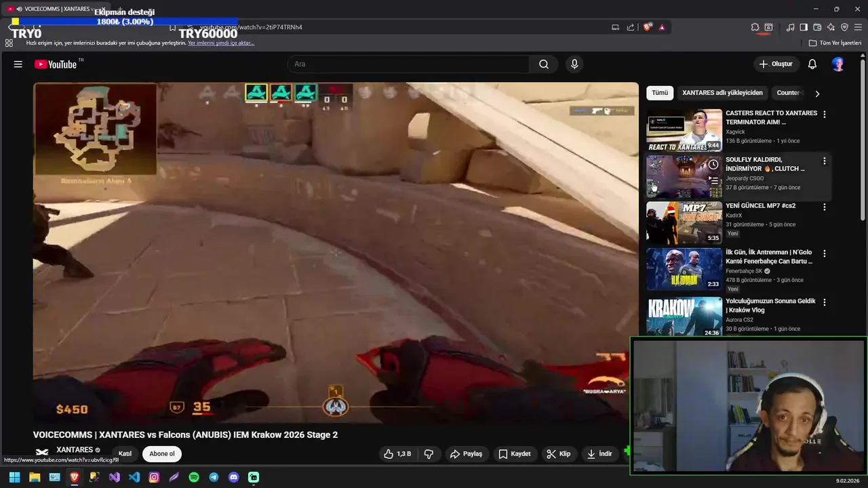Open XANTARES channel avatar

pyautogui.click(x=42, y=453)
